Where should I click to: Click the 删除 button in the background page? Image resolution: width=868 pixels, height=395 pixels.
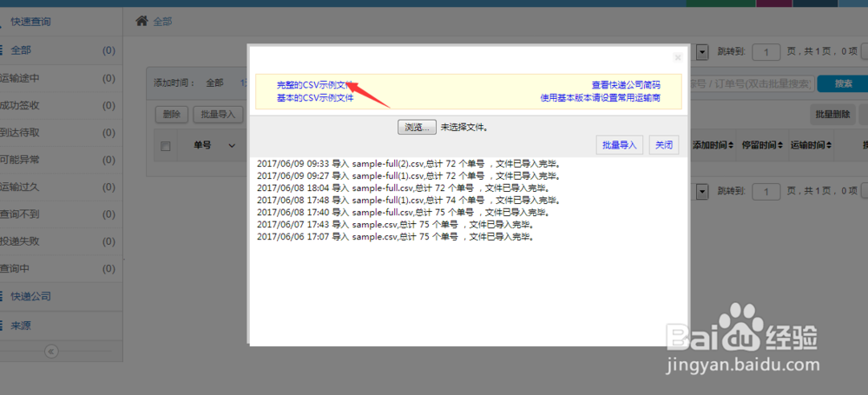coord(172,115)
